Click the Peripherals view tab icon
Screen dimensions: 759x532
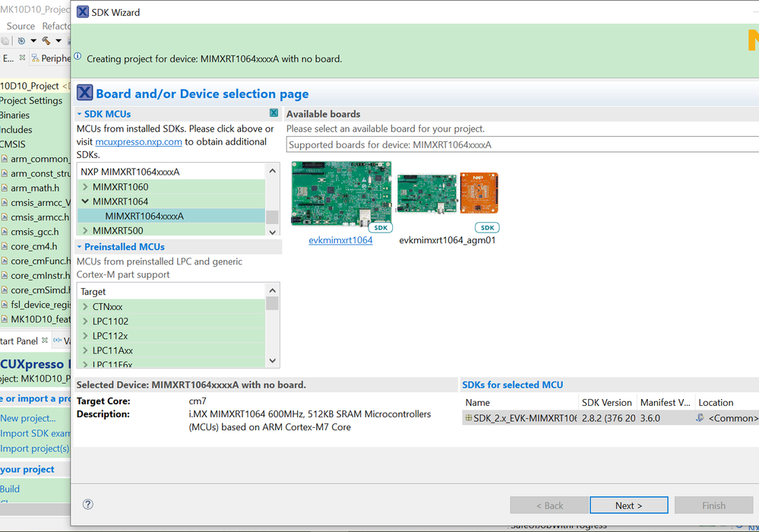[34, 59]
